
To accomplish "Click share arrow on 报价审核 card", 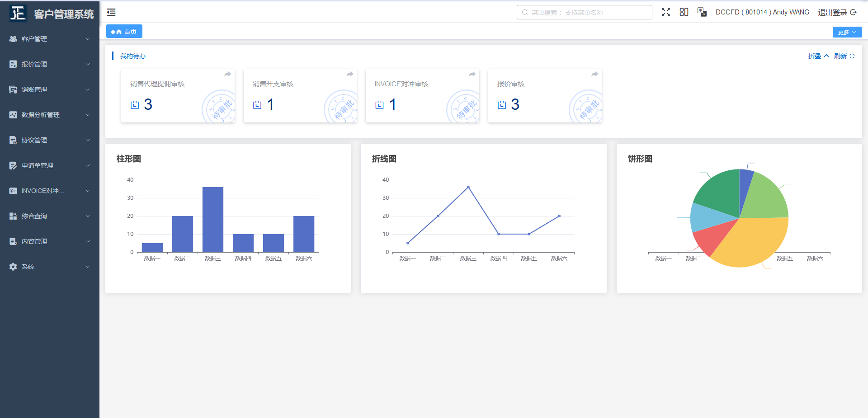I will coord(594,74).
